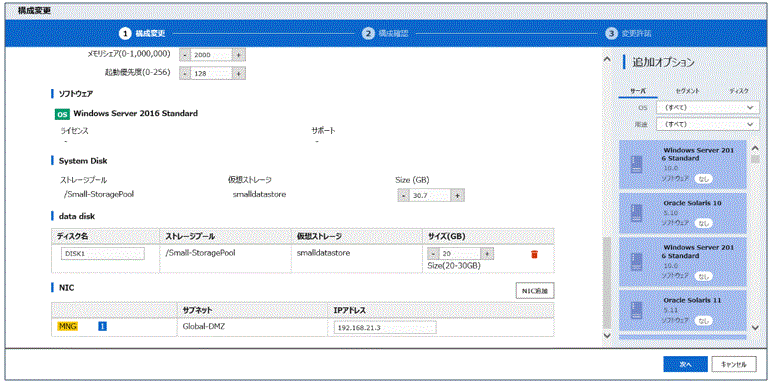Click the Windows Server 2016 Standard software name
The height and width of the screenshot is (386, 773).
136,113
